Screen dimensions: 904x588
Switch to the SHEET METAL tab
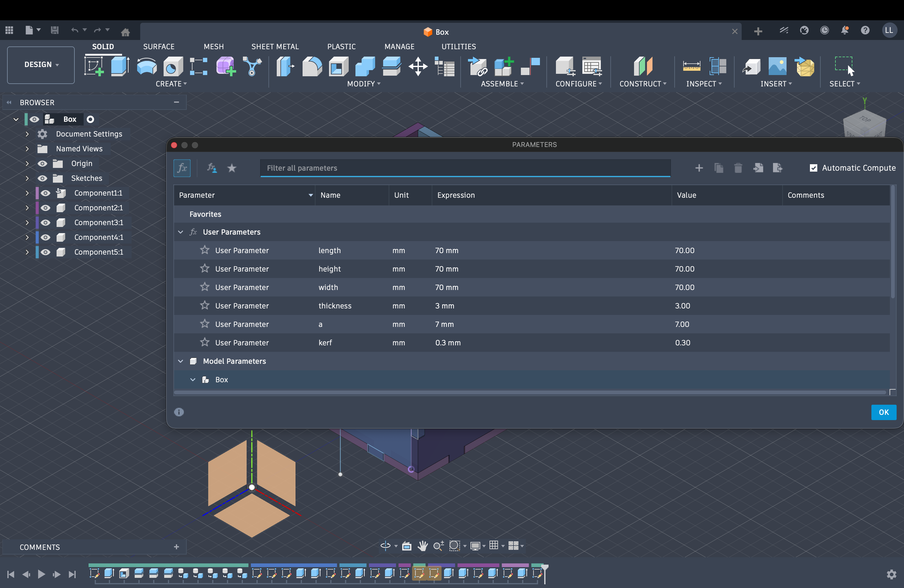click(x=276, y=46)
